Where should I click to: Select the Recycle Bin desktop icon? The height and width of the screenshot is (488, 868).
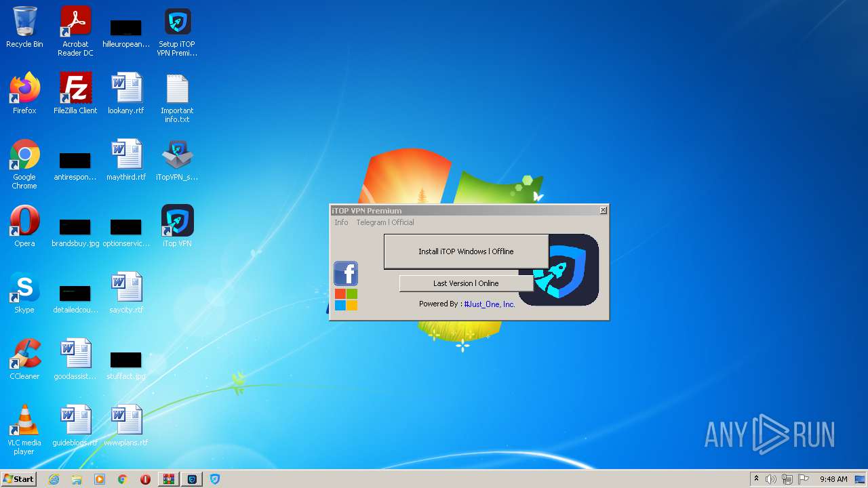[x=24, y=27]
